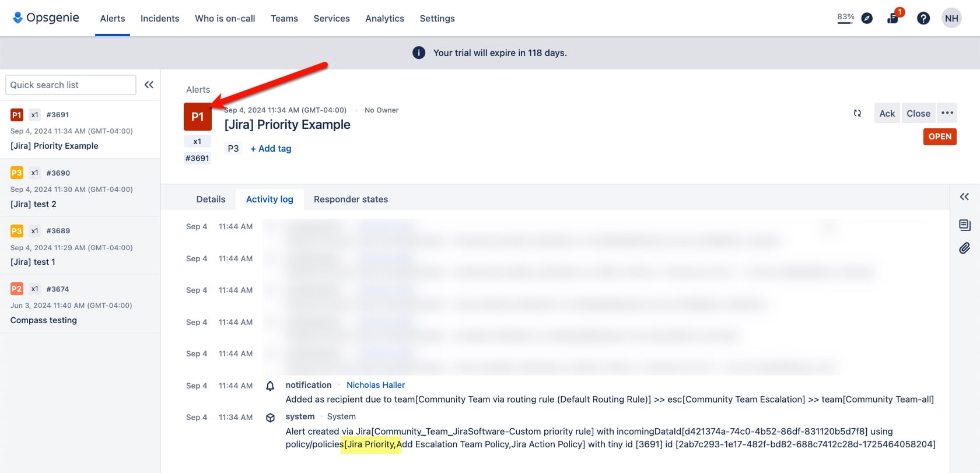Refresh the alert using the reload icon

point(857,113)
